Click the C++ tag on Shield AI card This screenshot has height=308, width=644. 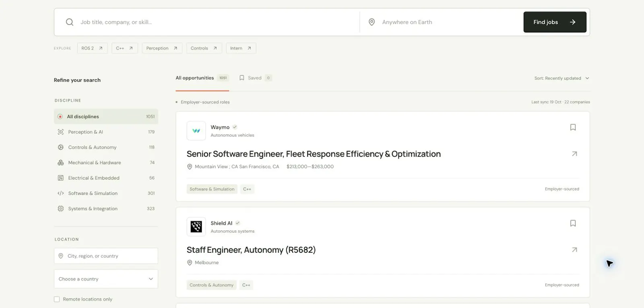click(246, 285)
